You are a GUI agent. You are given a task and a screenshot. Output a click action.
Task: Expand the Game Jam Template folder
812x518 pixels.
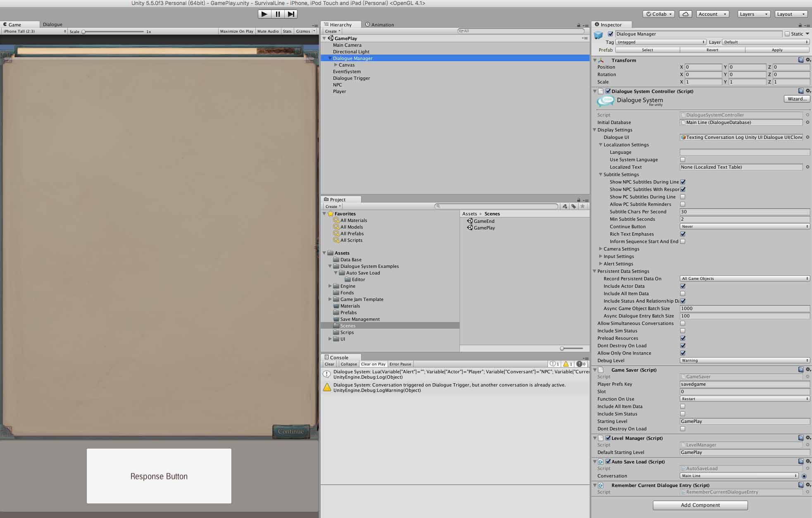pyautogui.click(x=330, y=299)
